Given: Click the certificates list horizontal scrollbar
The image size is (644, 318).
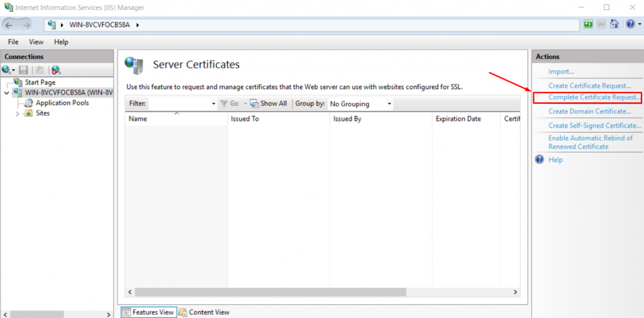Looking at the screenshot, I should [270, 292].
